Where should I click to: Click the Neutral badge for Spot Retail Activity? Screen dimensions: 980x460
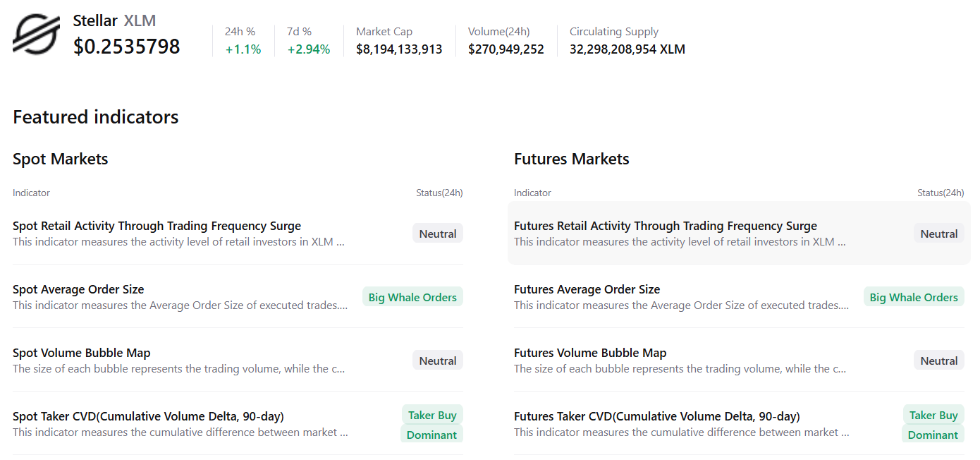[x=437, y=233]
